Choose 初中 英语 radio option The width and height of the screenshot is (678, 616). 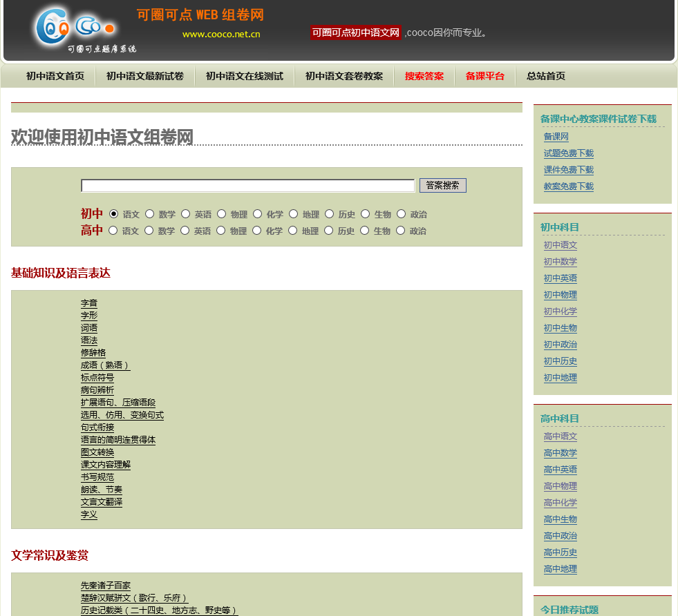pos(185,214)
